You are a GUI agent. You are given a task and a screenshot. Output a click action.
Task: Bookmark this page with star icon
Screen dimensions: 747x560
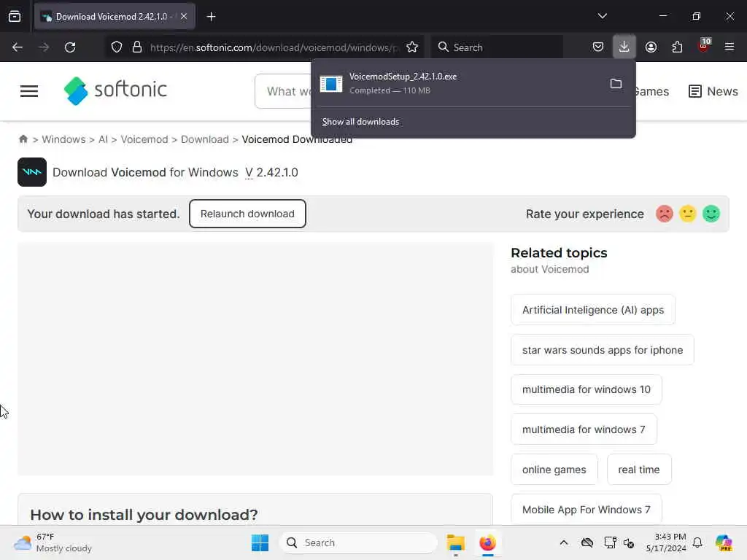click(x=412, y=47)
